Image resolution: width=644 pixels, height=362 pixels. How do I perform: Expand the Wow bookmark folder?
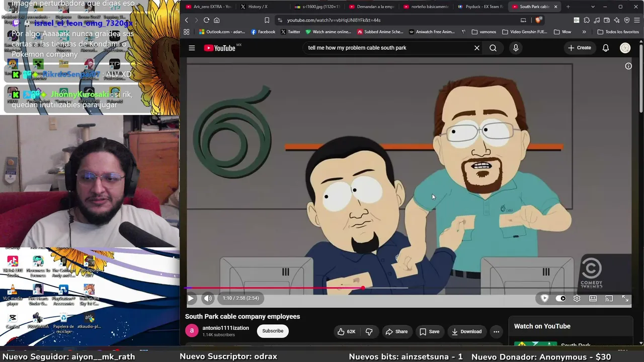click(x=562, y=32)
